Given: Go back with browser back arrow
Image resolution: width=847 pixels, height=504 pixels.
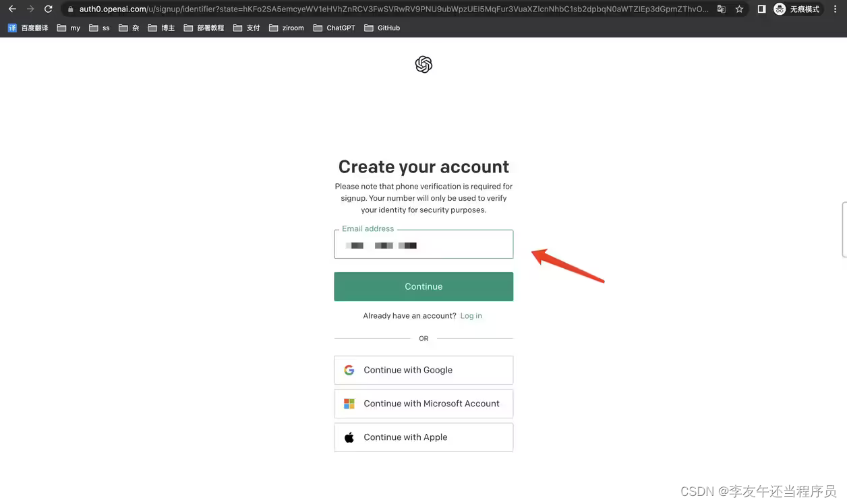Looking at the screenshot, I should [x=12, y=9].
